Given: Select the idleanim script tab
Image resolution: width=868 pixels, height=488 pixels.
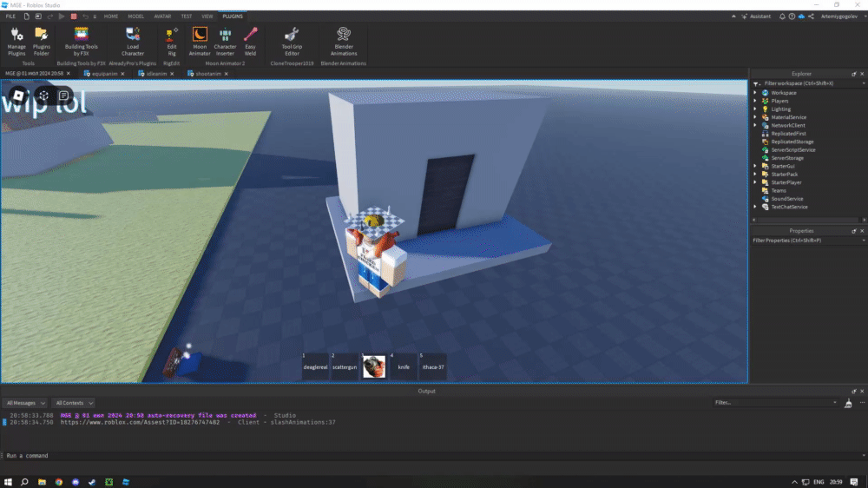Looking at the screenshot, I should pos(156,74).
